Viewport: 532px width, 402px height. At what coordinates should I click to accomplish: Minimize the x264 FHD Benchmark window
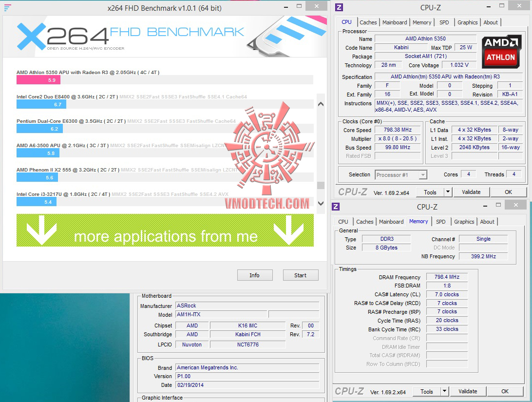(x=286, y=7)
